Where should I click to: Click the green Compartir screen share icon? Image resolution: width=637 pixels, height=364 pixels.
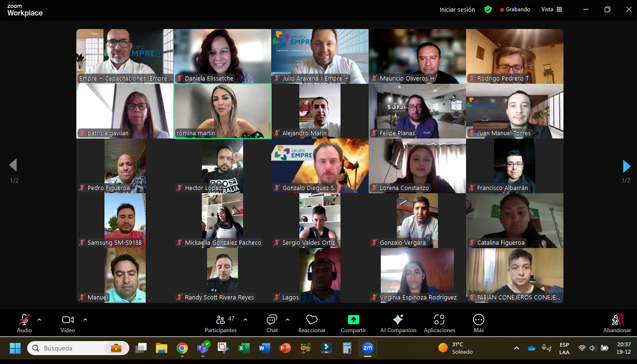point(353,320)
